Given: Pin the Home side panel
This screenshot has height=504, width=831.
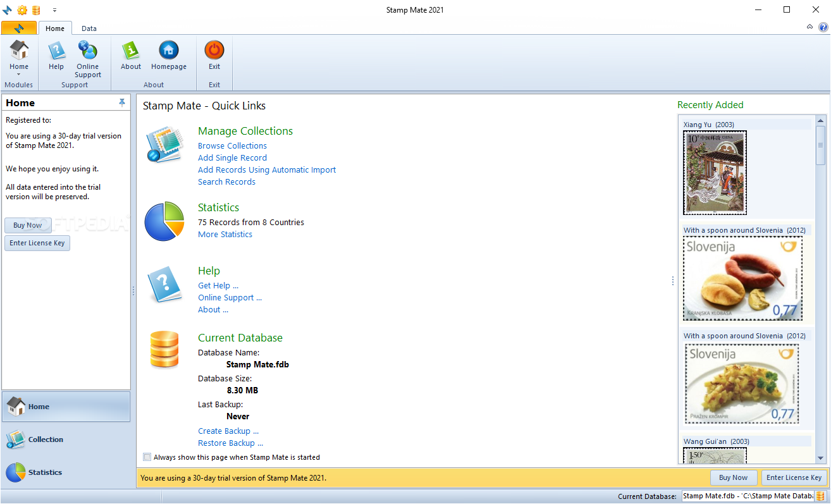Looking at the screenshot, I should pos(122,102).
